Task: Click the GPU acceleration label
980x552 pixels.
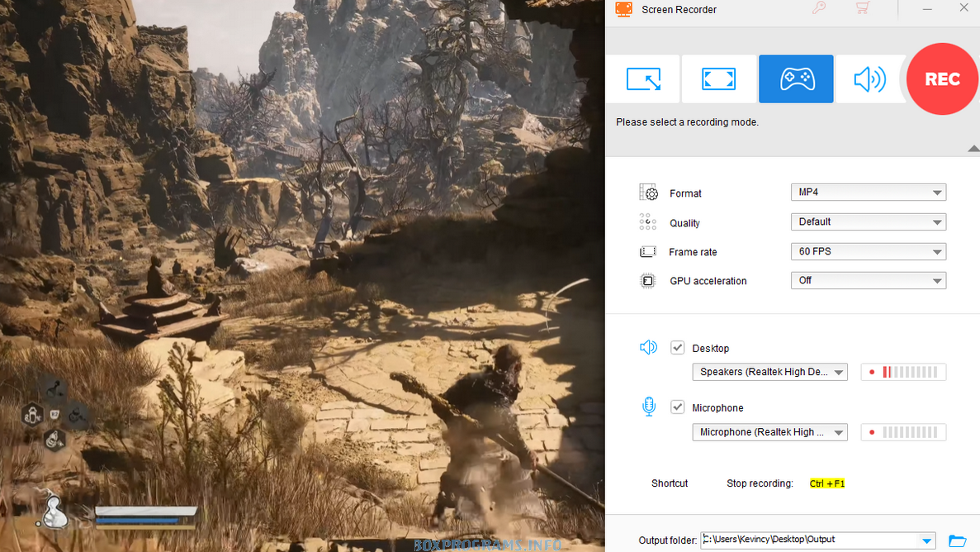Action: click(708, 281)
